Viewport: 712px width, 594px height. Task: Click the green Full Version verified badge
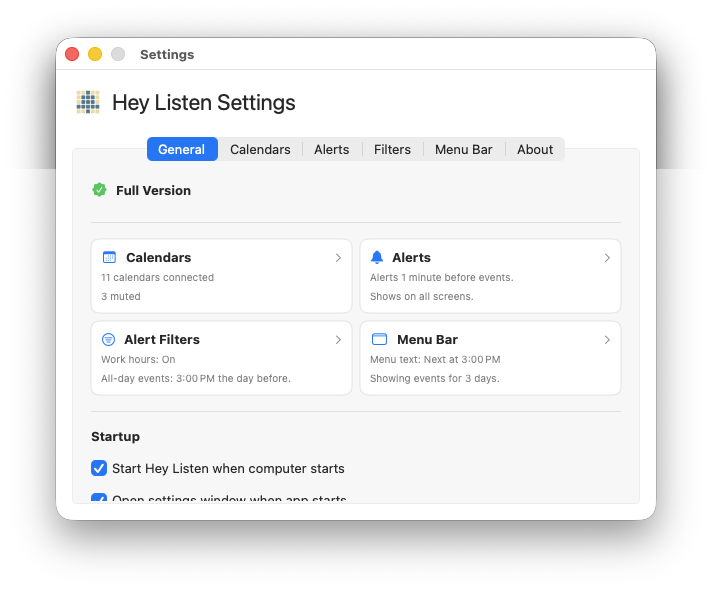coord(99,190)
